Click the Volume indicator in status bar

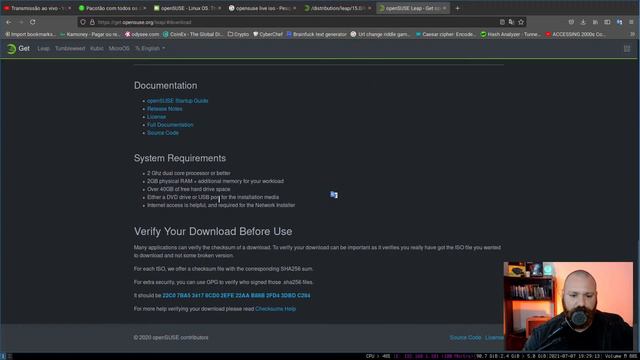coord(622,356)
